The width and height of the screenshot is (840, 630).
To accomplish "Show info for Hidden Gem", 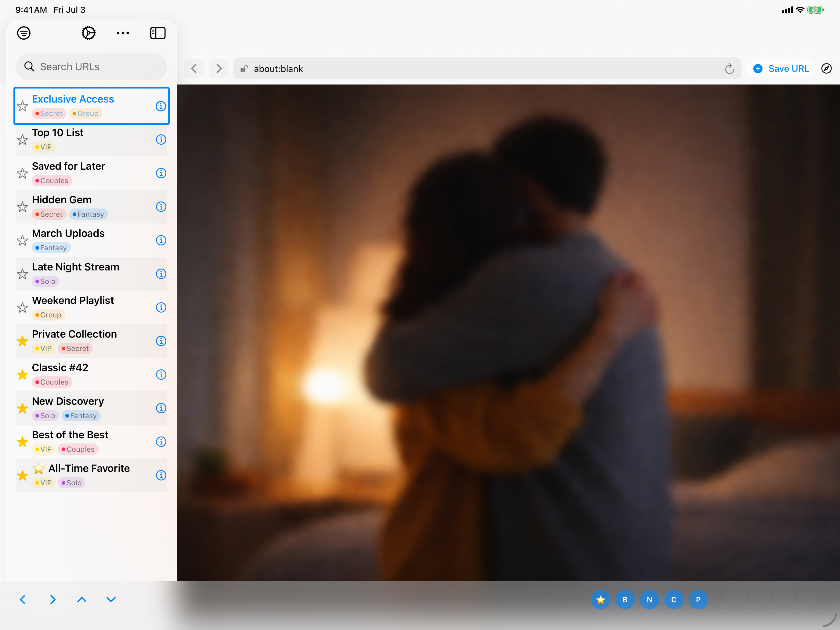I will tap(161, 207).
